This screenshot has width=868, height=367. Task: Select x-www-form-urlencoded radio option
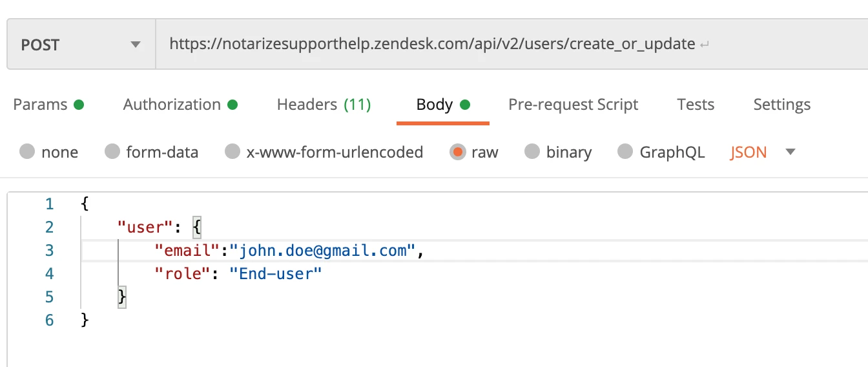232,152
